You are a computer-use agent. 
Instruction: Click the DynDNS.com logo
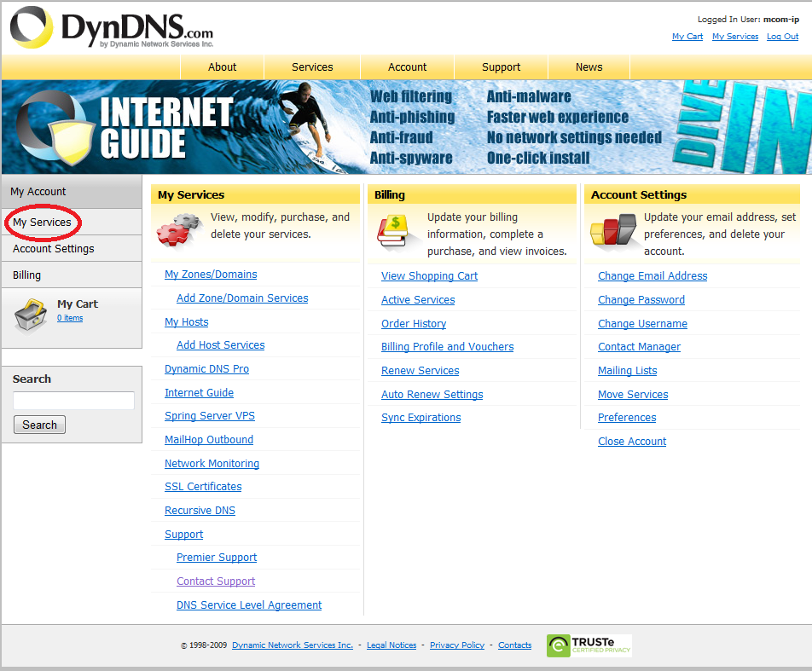click(x=112, y=27)
